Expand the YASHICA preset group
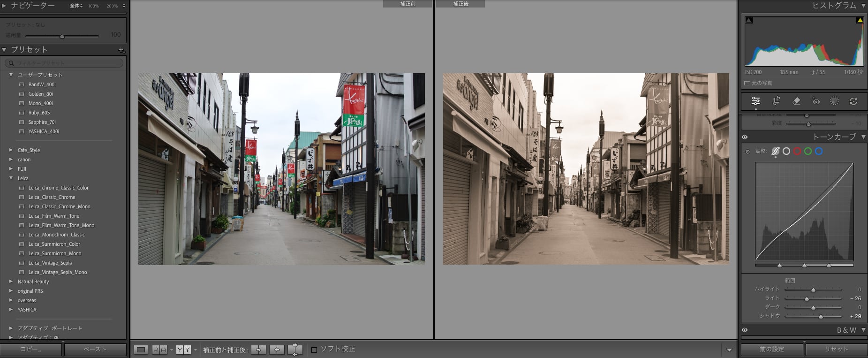The height and width of the screenshot is (358, 868). coord(11,310)
